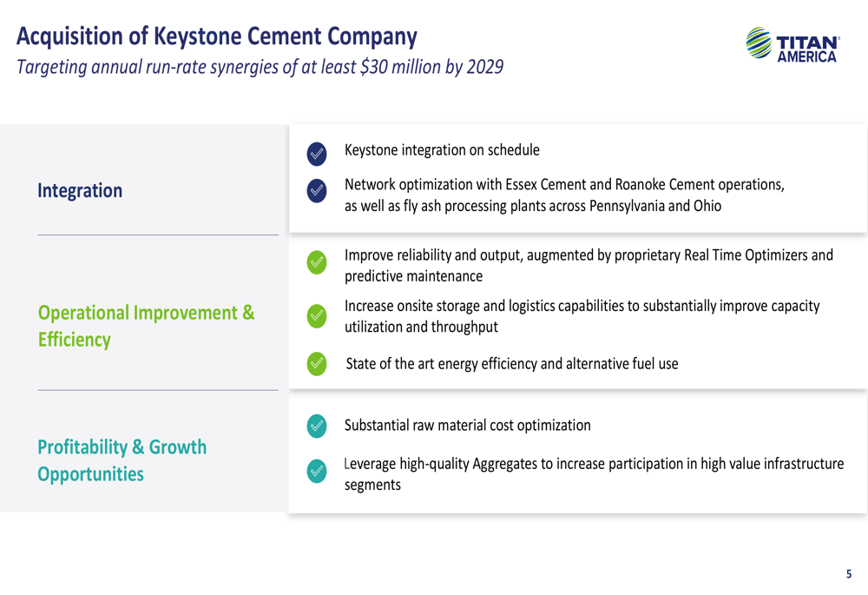The image size is (868, 595).
Task: Click navy checkmark beside Keystone integration on schedule
Action: click(317, 154)
